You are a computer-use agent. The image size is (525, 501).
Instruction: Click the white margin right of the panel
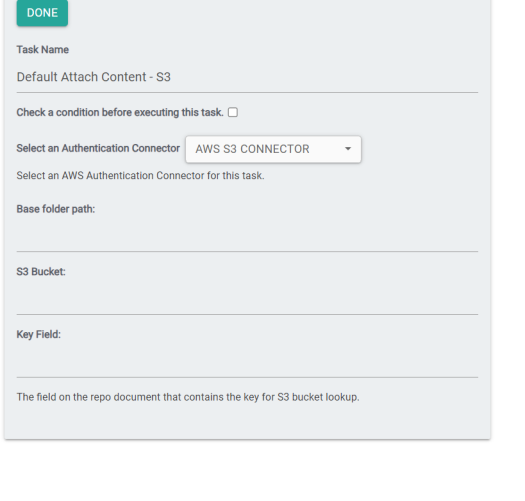508,218
